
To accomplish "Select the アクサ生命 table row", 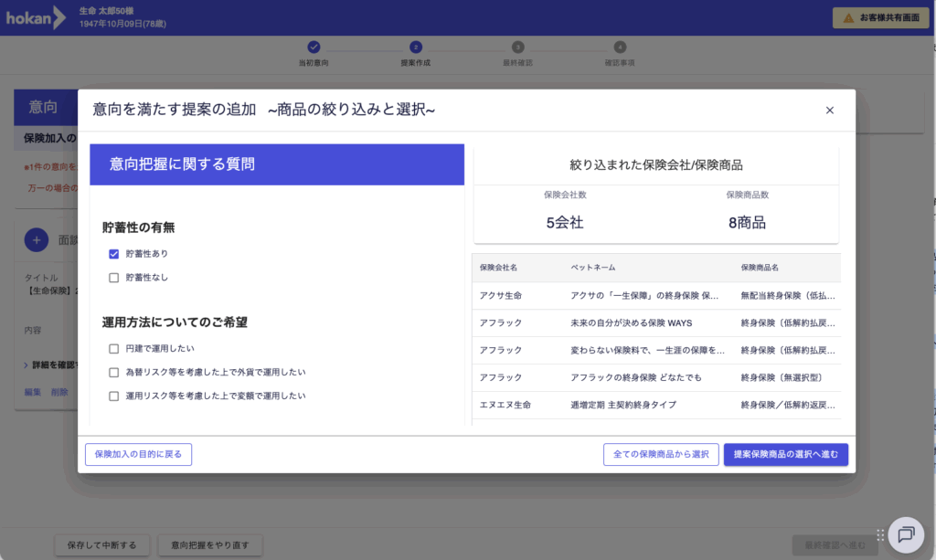I will click(x=656, y=296).
